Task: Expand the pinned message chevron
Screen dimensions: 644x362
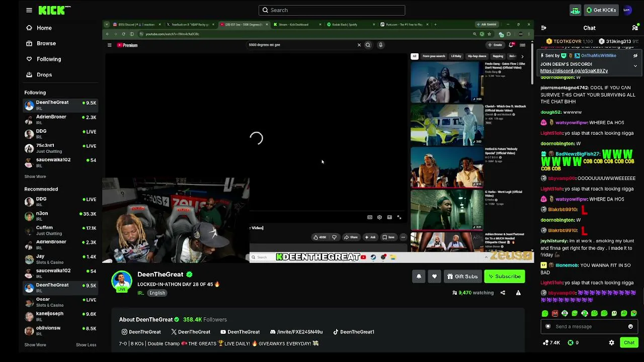Action: pos(635,66)
